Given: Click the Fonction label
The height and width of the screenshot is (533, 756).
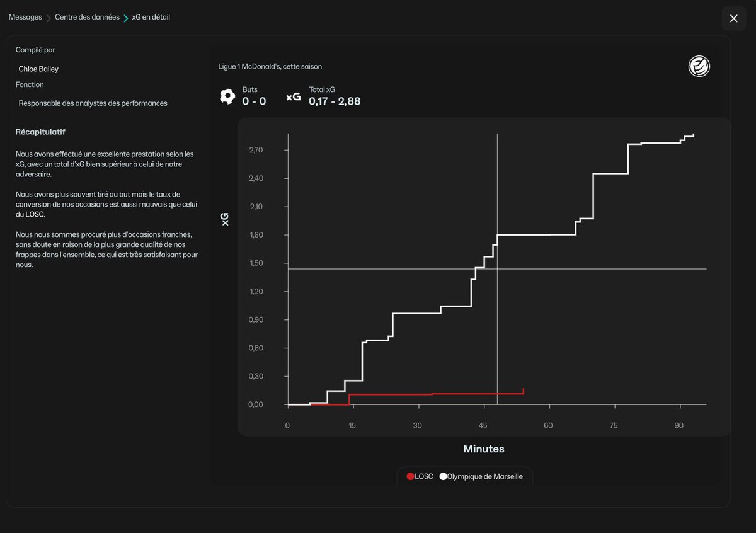Looking at the screenshot, I should [x=30, y=84].
